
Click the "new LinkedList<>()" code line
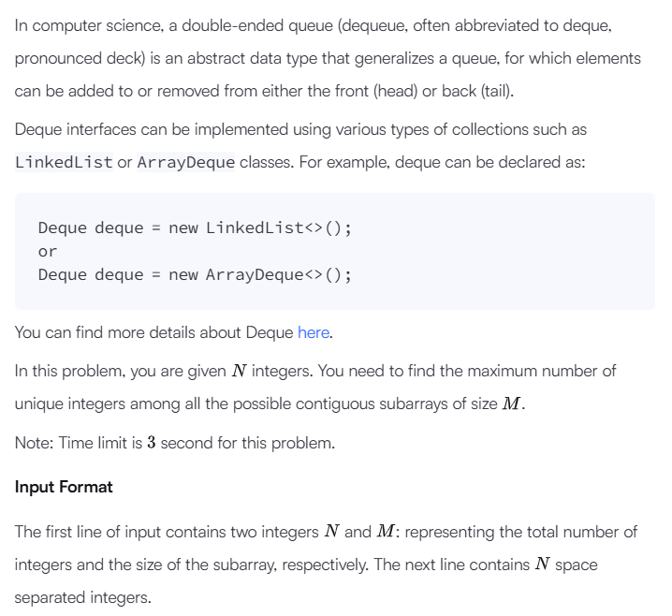pyautogui.click(x=195, y=228)
